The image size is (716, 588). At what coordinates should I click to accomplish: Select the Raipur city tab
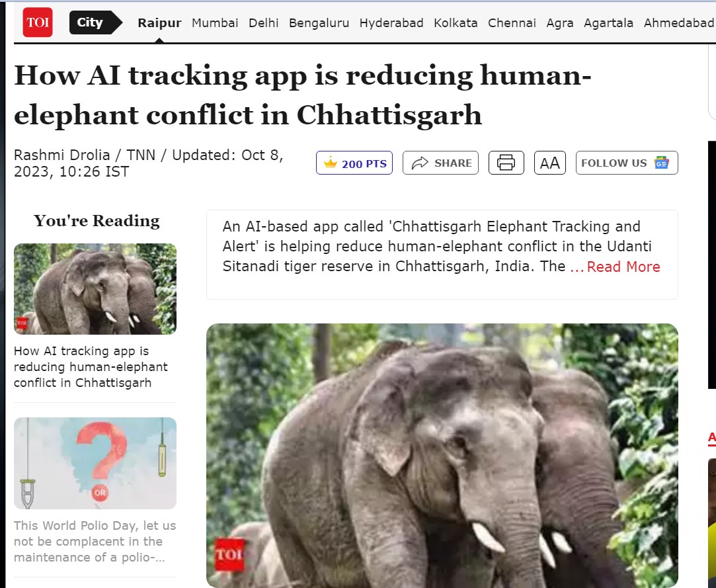159,23
